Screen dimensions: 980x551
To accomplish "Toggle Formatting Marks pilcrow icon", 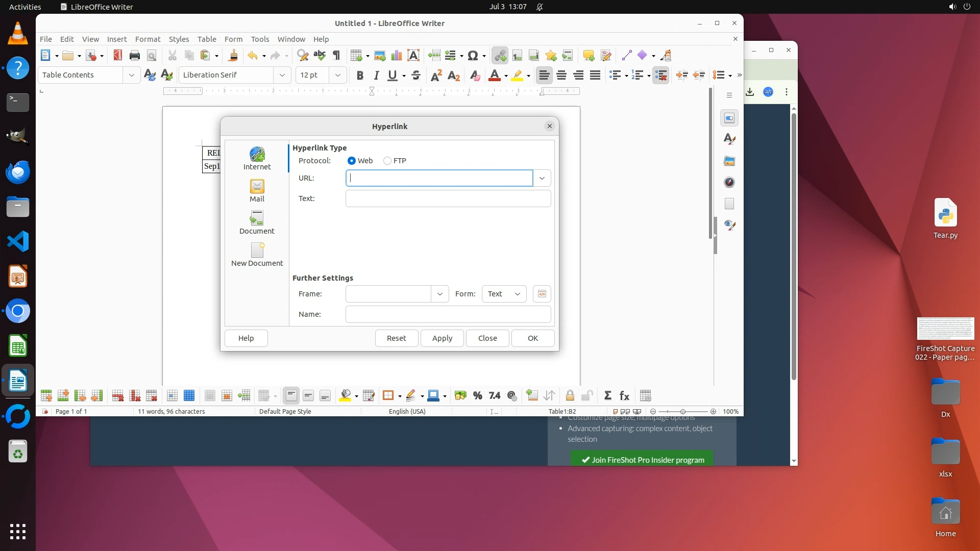I will click(x=336, y=56).
